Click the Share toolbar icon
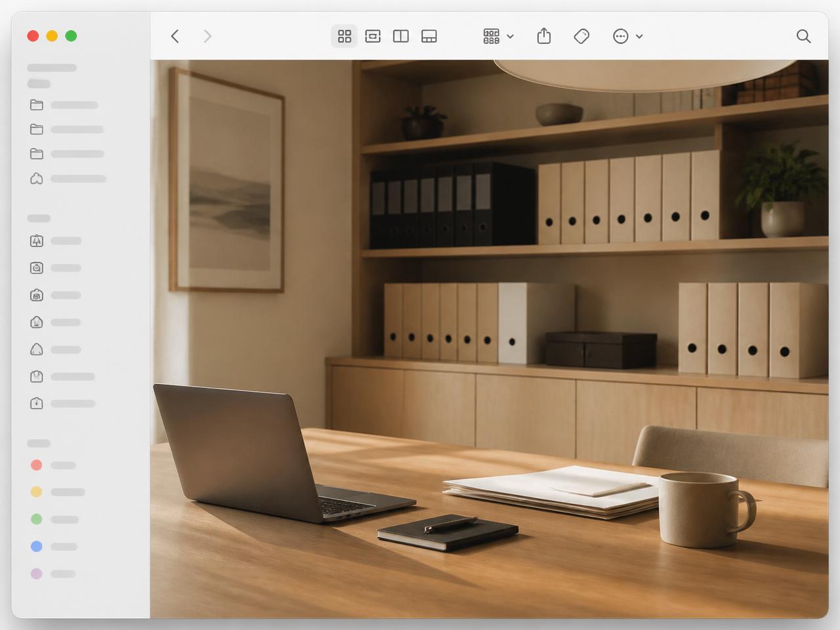The width and height of the screenshot is (840, 630). coord(544,36)
